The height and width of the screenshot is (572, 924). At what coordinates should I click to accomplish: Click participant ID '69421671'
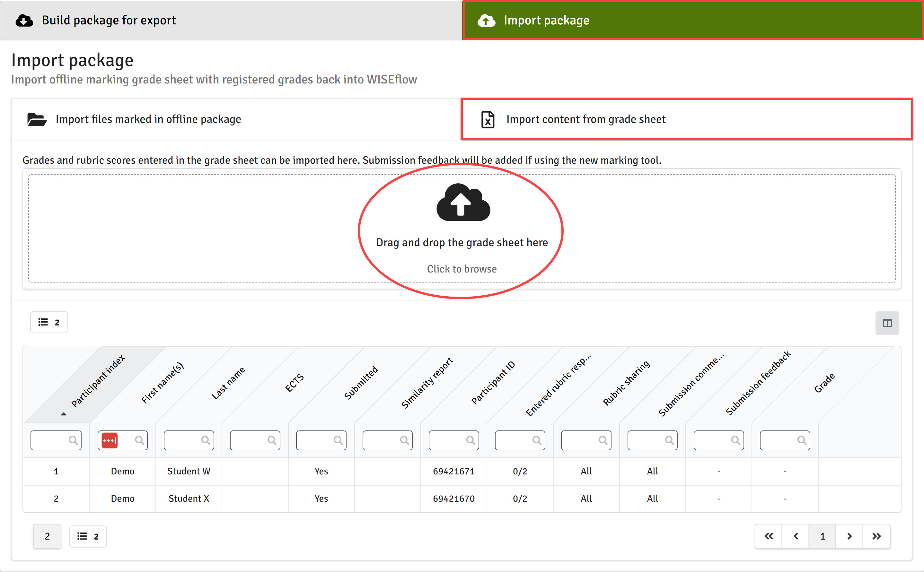pos(454,471)
